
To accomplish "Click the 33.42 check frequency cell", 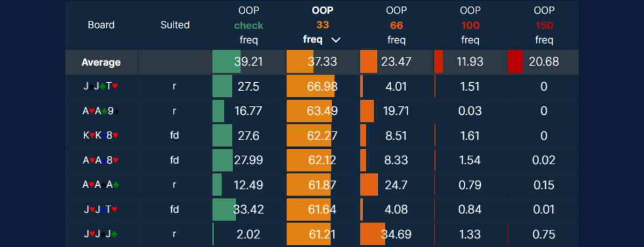I will [x=248, y=209].
